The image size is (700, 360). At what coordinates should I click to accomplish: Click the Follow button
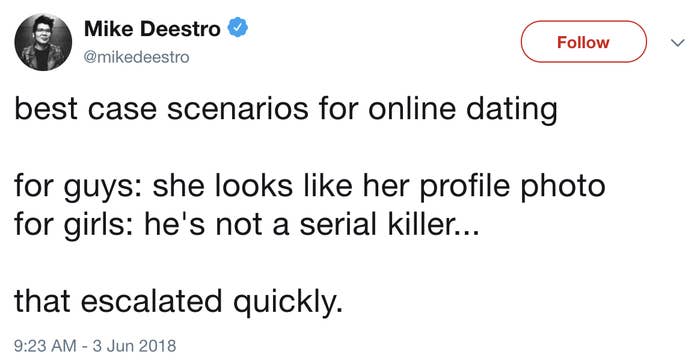pos(583,42)
